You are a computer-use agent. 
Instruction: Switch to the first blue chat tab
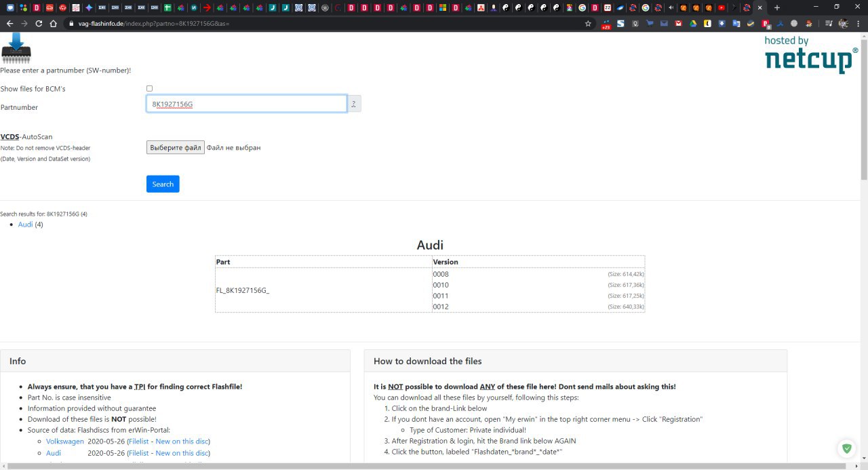pos(10,7)
